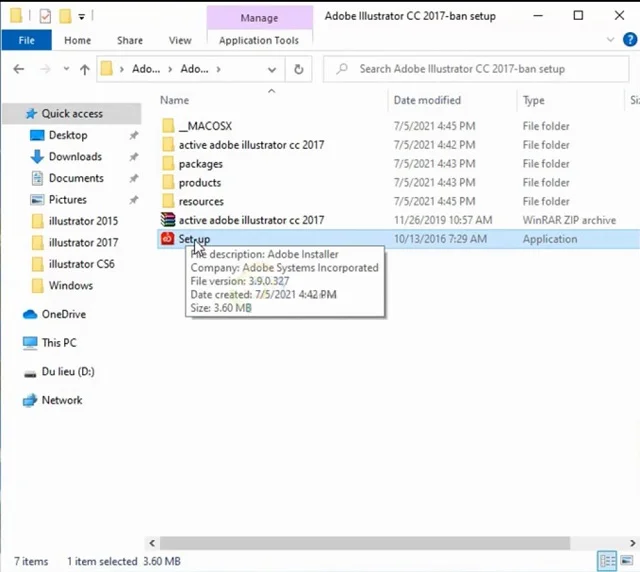Viewport: 640px width, 572px height.
Task: Click the search box for this folder
Action: click(476, 69)
